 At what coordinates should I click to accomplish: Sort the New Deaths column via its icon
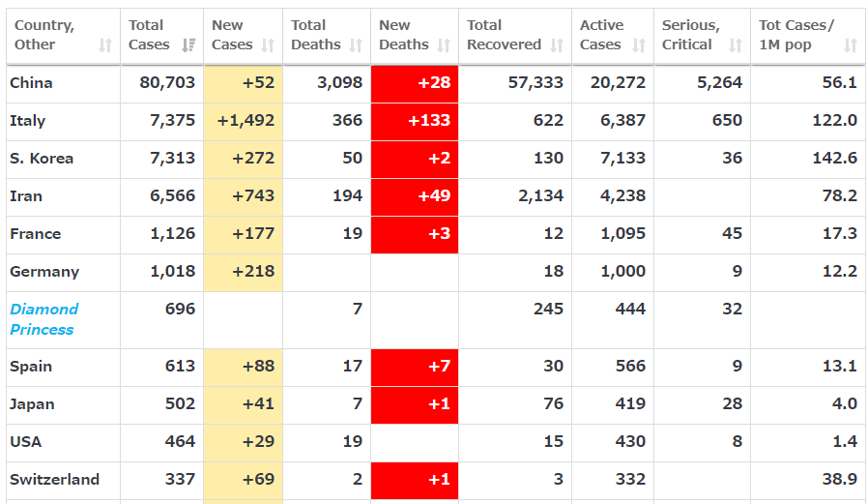tap(444, 45)
